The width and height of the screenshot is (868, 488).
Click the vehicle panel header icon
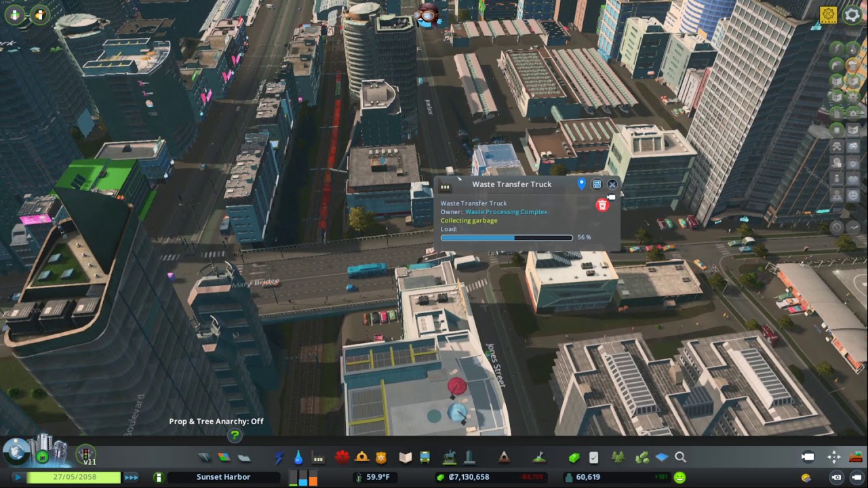pos(445,187)
